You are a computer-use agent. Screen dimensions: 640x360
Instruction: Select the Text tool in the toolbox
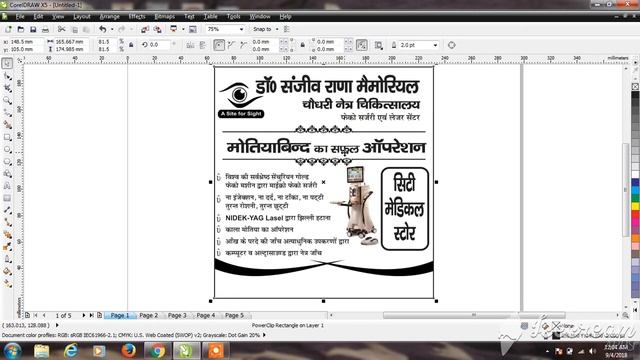coord(7,186)
